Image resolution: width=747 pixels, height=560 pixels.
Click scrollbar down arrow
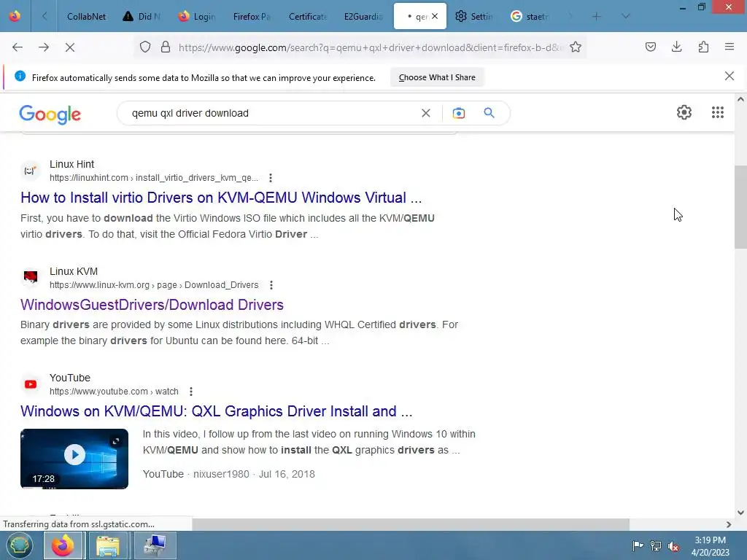[x=740, y=513]
